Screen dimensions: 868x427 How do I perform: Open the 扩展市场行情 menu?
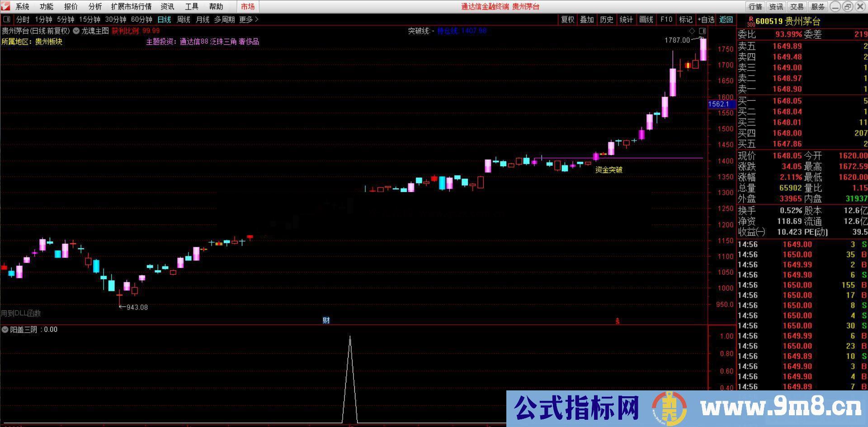131,6
